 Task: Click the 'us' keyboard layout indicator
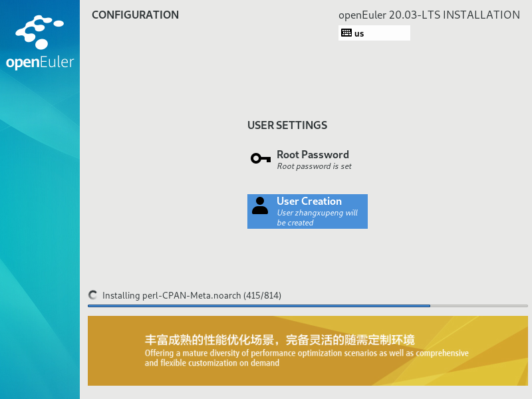pos(374,33)
